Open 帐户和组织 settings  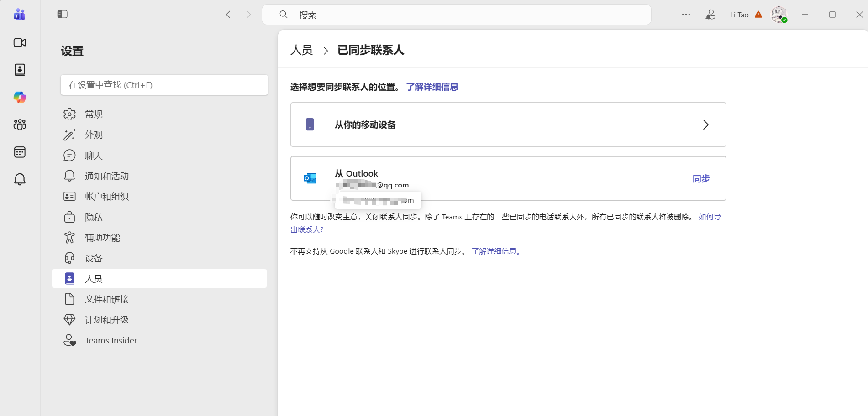pos(159,197)
